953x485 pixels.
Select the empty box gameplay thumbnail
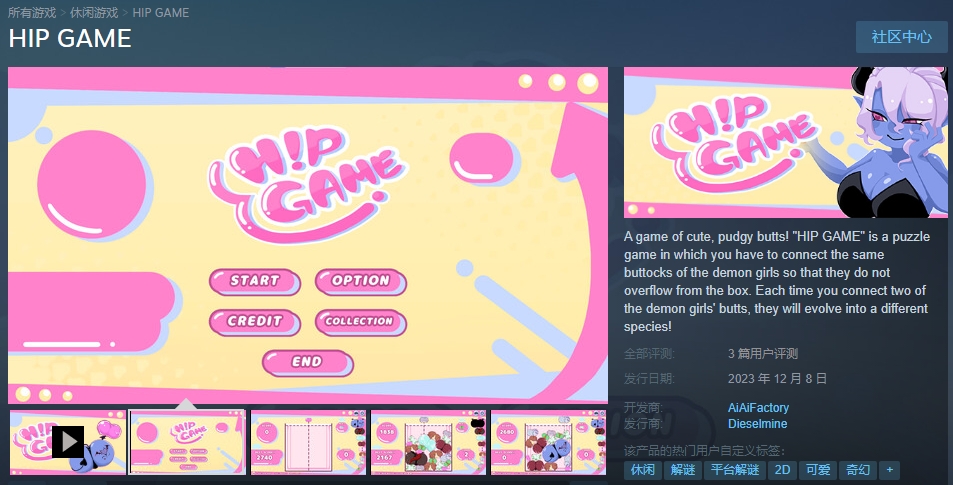tap(308, 442)
